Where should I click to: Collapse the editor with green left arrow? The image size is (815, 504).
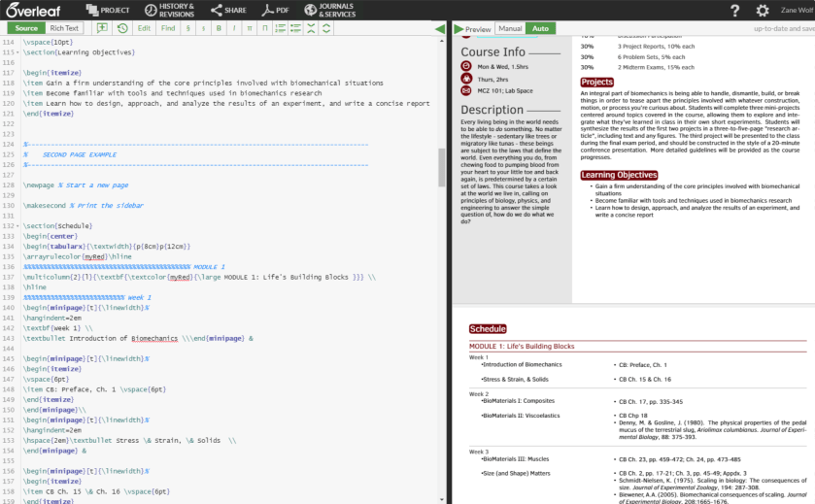pyautogui.click(x=439, y=29)
